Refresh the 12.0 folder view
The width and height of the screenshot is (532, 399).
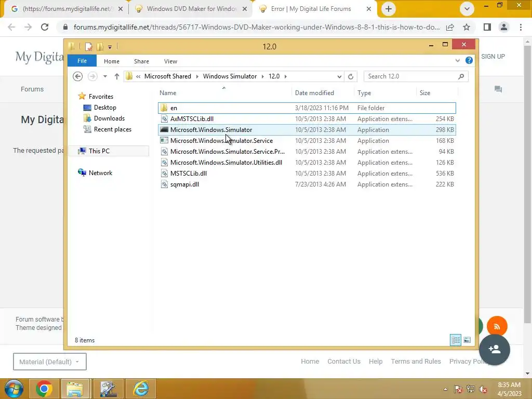351,77
